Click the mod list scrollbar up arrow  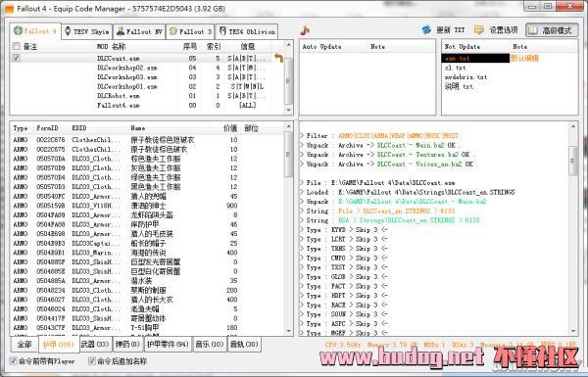tap(288, 45)
